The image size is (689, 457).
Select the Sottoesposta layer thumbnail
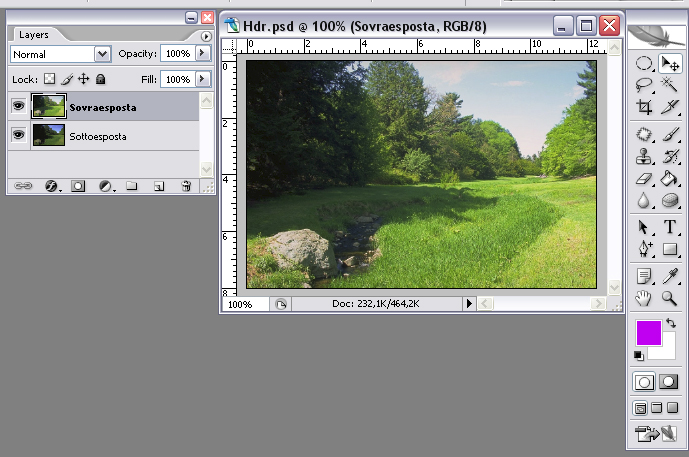[x=47, y=135]
